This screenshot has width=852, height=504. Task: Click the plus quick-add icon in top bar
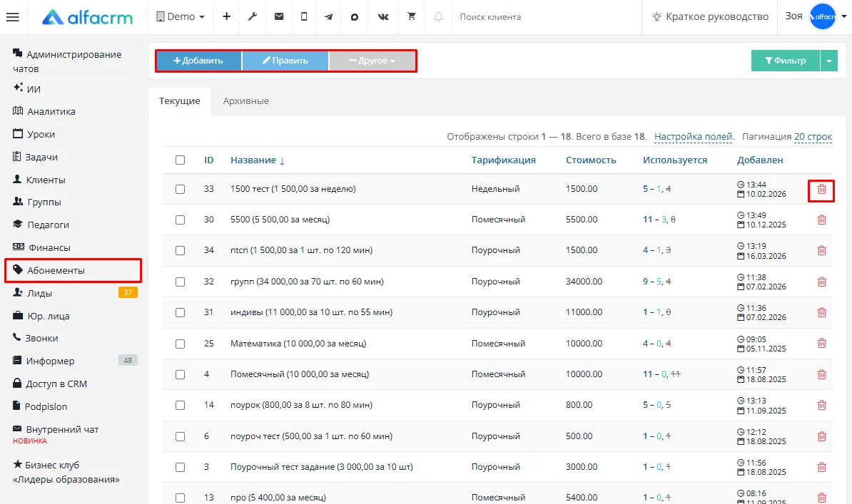(227, 17)
